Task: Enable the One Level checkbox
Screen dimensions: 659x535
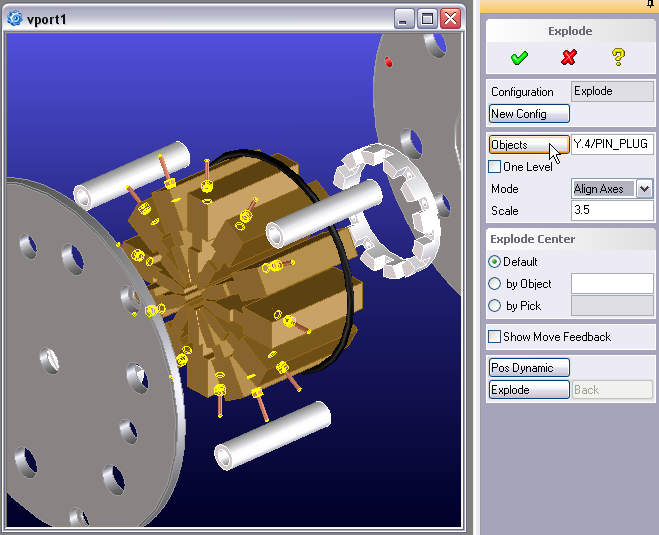Action: coord(495,167)
